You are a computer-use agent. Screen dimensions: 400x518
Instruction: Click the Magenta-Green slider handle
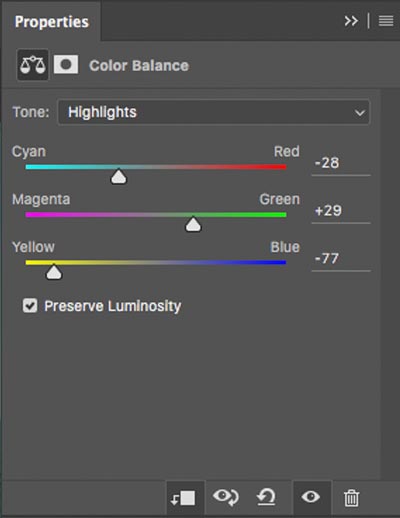(193, 224)
